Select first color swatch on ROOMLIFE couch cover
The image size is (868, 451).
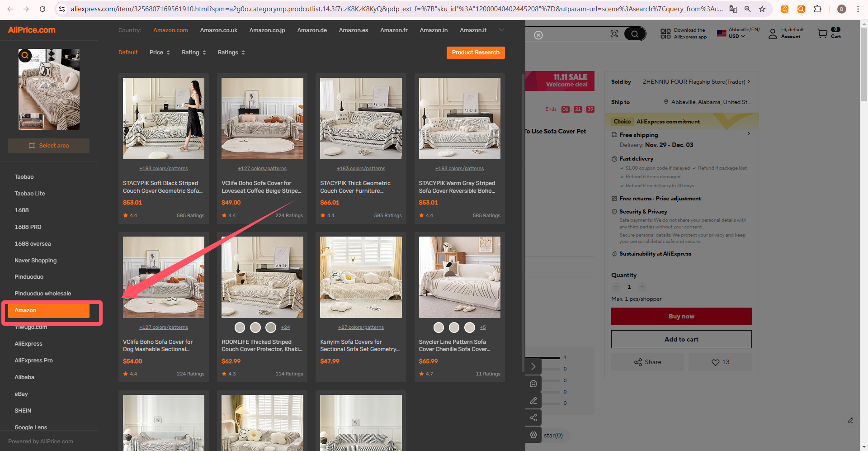(240, 328)
